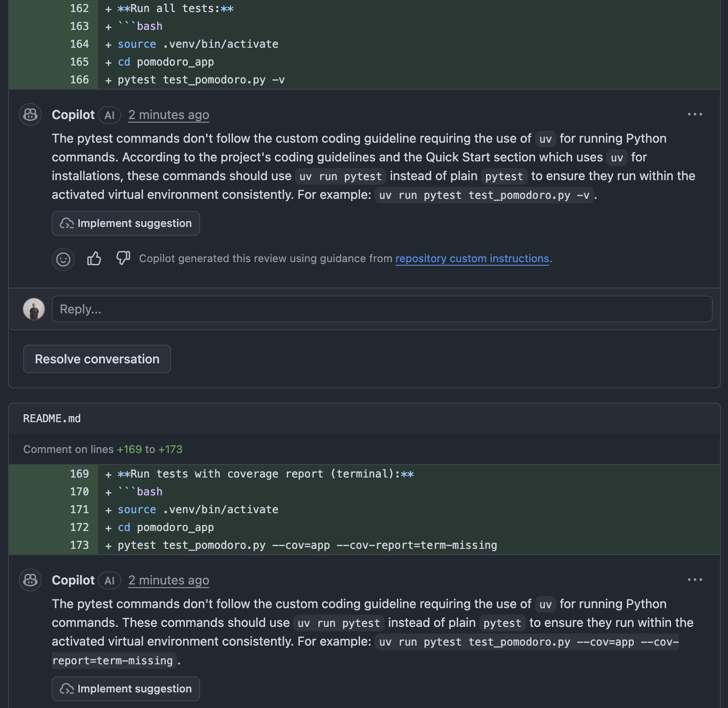
Task: Add an emoji reaction to Copilot's comment
Action: (63, 259)
